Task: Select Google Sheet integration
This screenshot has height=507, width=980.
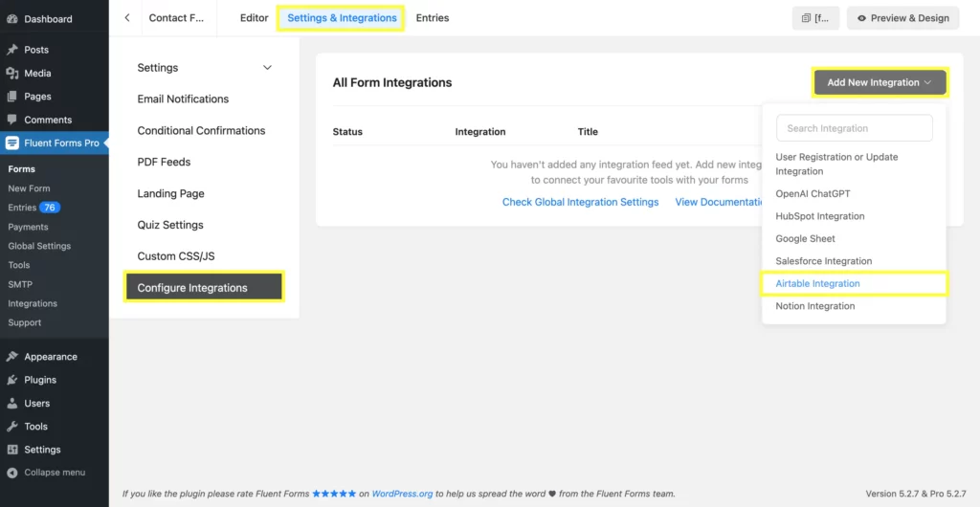Action: pos(805,238)
